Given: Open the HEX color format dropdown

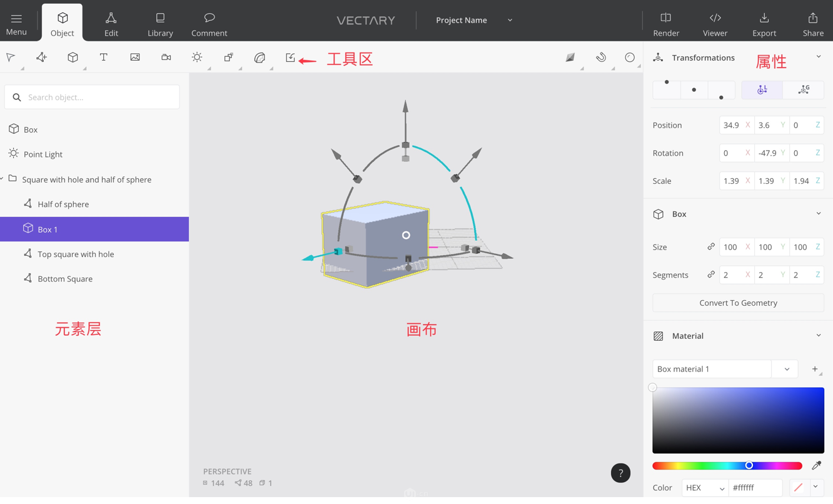Looking at the screenshot, I should pos(705,488).
